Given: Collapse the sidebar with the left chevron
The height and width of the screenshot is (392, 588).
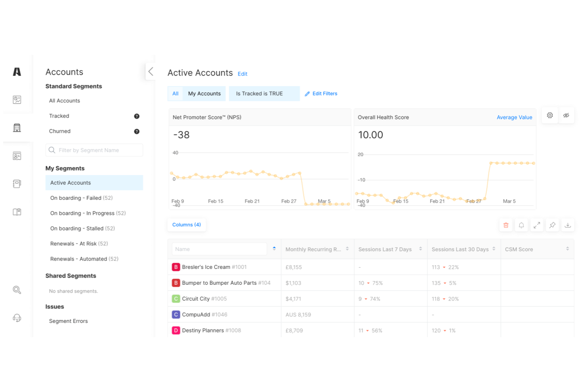Looking at the screenshot, I should tap(151, 71).
